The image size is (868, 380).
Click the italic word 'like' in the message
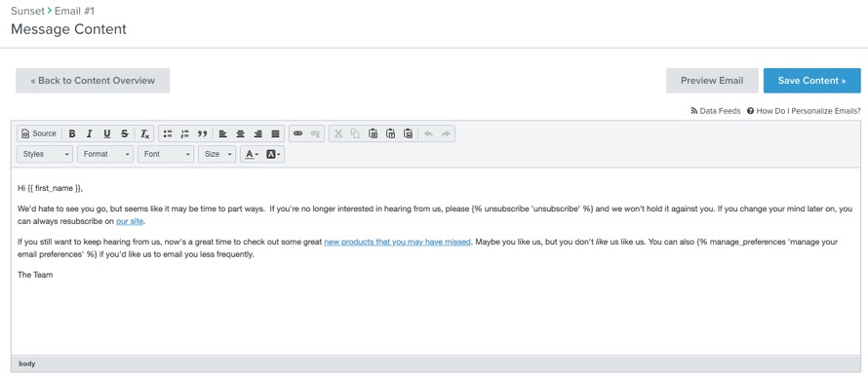pyautogui.click(x=601, y=242)
